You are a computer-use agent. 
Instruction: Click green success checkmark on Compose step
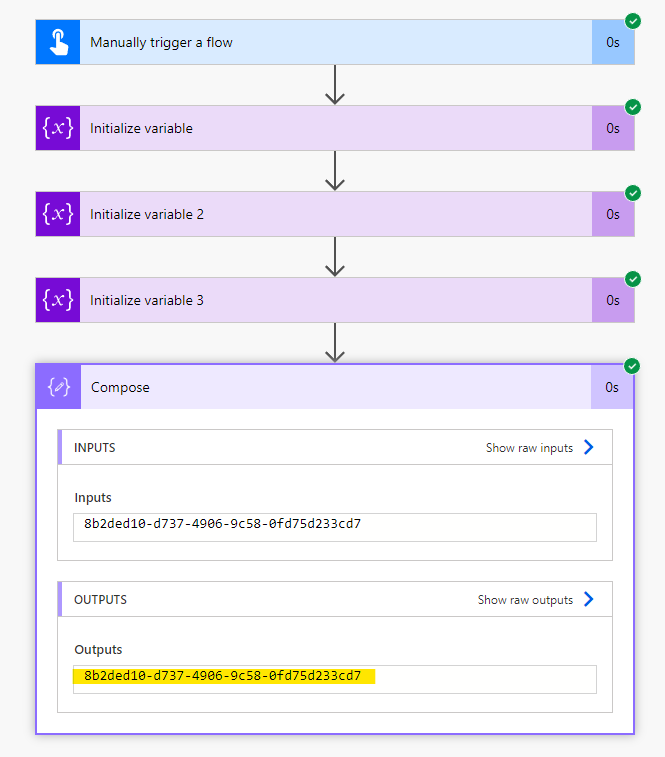[x=632, y=366]
